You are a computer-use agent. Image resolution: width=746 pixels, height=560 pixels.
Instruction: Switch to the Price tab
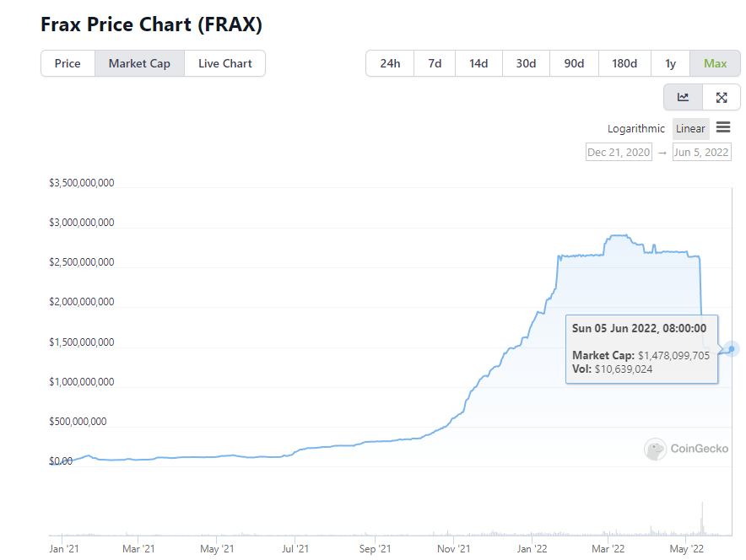pos(68,63)
